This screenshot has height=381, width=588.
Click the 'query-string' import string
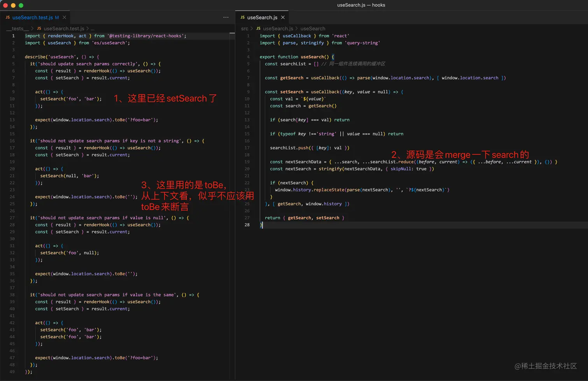coord(362,43)
